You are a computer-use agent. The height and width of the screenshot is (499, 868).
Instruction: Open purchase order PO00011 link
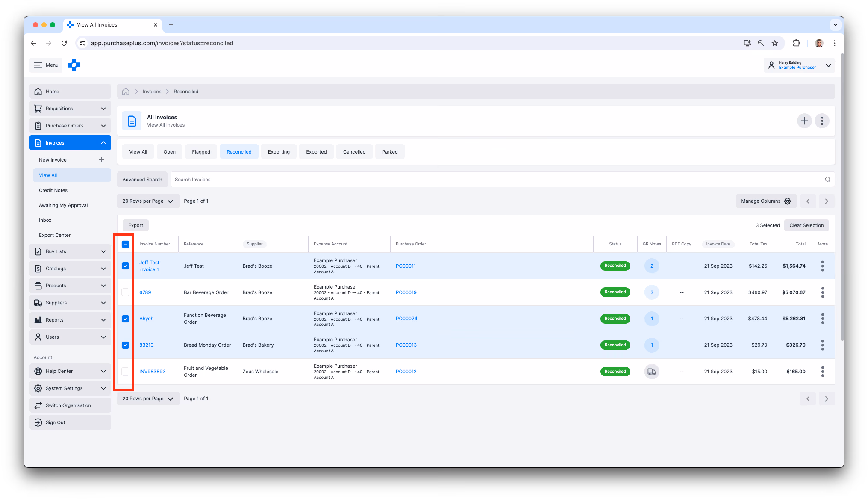coord(406,266)
